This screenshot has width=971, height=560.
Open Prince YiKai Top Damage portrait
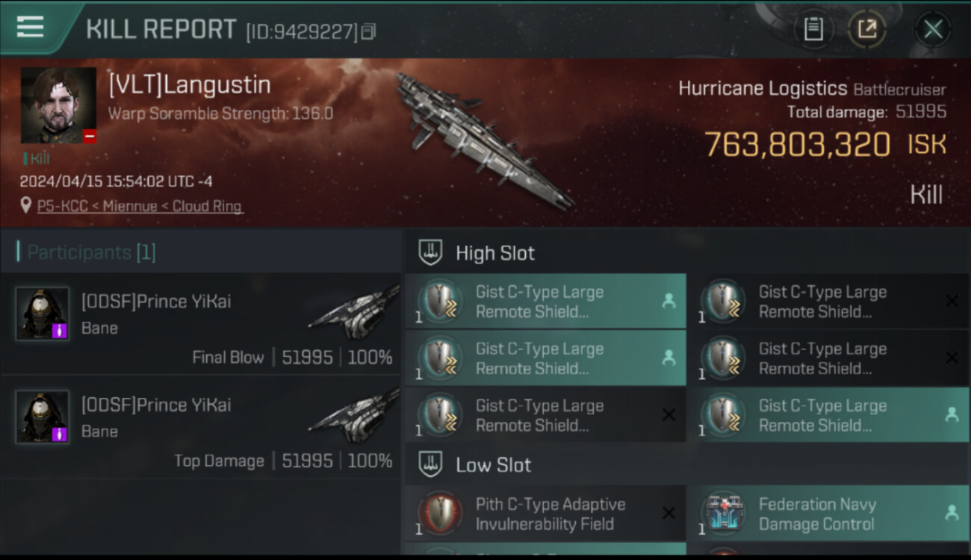(x=43, y=417)
